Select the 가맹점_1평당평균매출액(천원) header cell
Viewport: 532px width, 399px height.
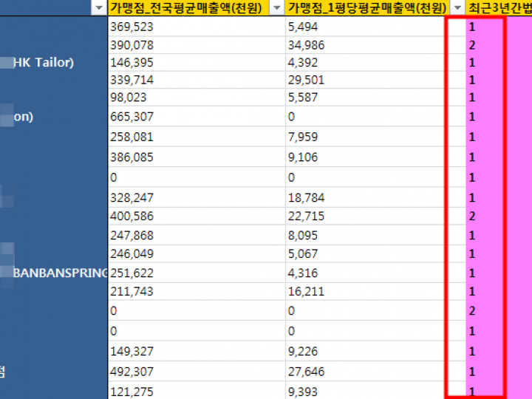click(366, 8)
